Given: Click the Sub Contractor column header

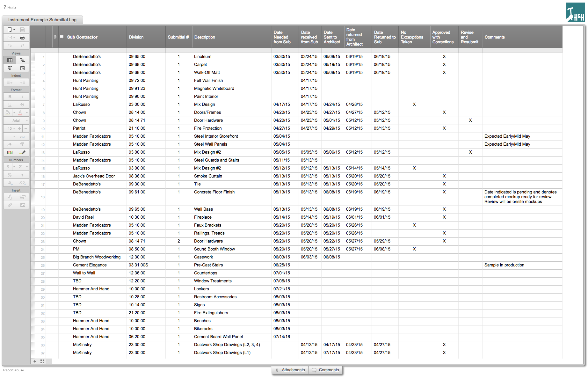Looking at the screenshot, I should 96,37.
